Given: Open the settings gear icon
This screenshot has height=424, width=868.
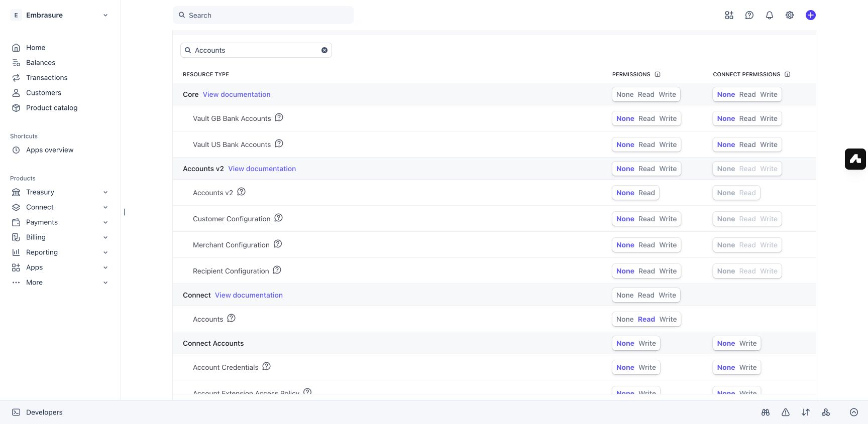Looking at the screenshot, I should pos(789,15).
